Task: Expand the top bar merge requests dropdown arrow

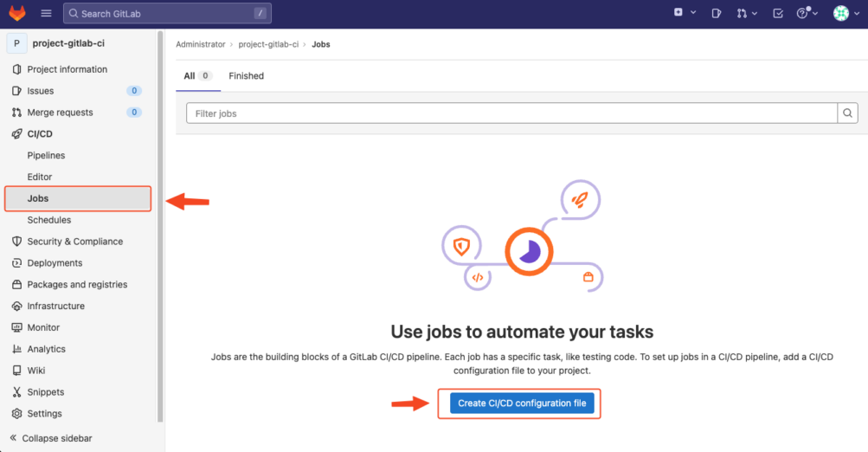Action: pyautogui.click(x=755, y=13)
